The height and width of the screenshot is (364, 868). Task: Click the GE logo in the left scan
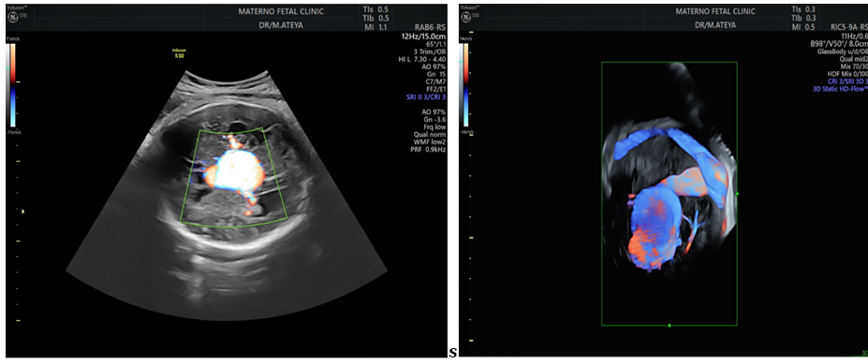tap(12, 17)
